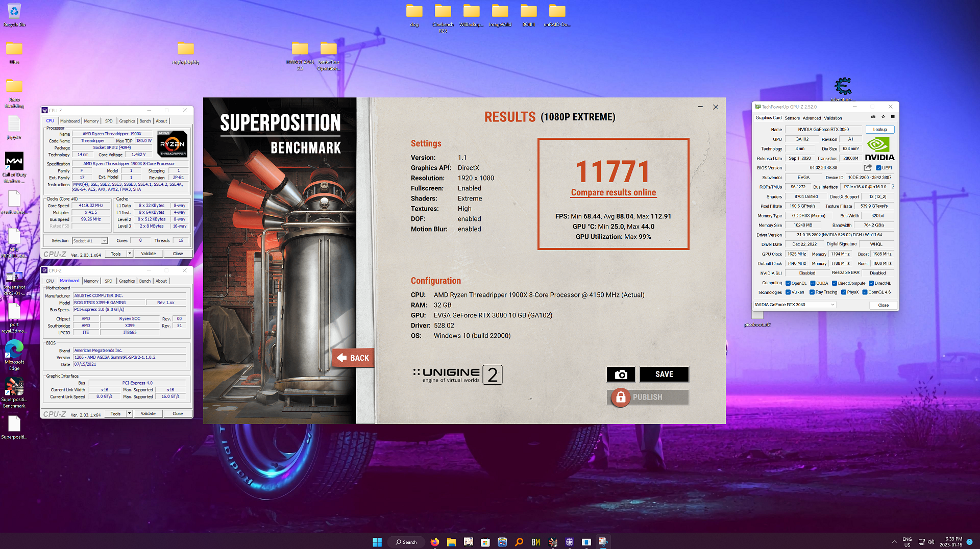
Task: Switch to the Advanced tab in GPU-Z
Action: (812, 118)
